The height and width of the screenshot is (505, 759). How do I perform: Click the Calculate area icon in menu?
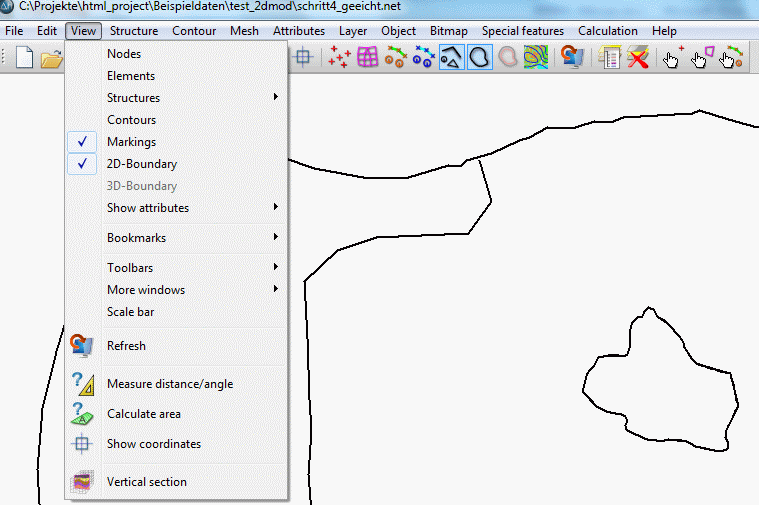click(x=82, y=414)
